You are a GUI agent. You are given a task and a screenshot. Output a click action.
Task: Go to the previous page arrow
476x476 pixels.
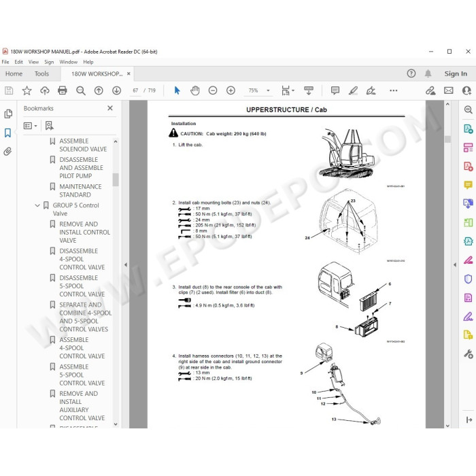pyautogui.click(x=99, y=90)
